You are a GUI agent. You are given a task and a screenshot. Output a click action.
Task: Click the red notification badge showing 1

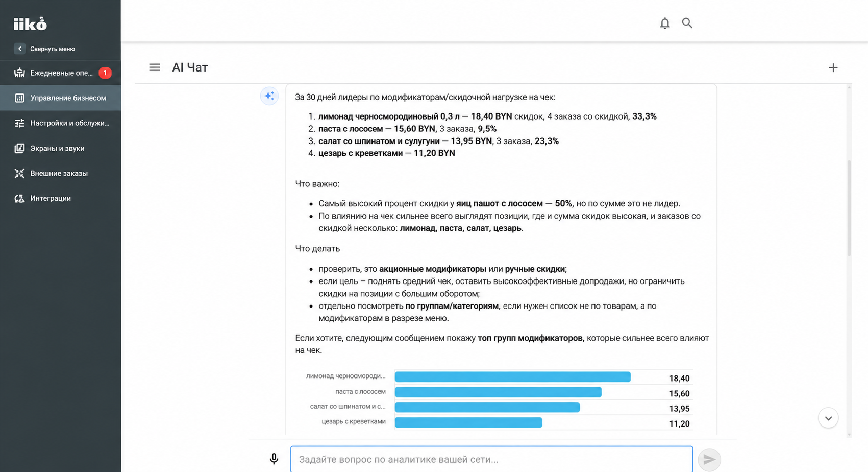[105, 73]
